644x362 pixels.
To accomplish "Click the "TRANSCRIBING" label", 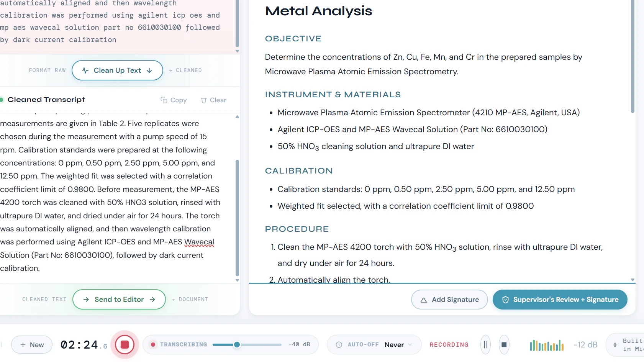I will coord(184,344).
